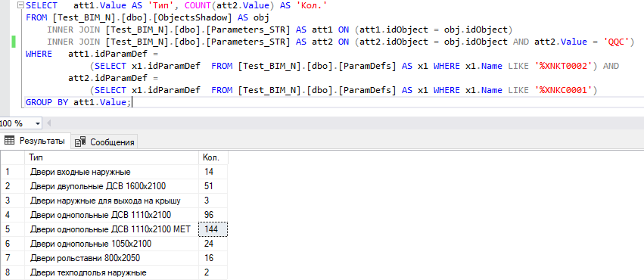Click count cell with value 16
644x280 pixels.
click(213, 258)
